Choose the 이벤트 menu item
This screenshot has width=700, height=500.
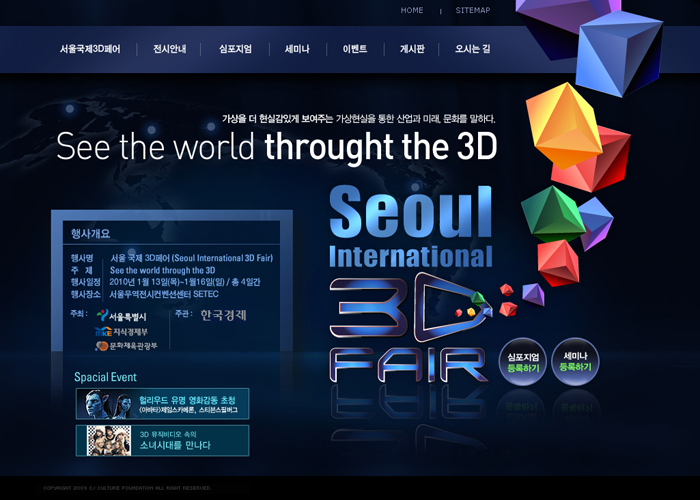355,49
